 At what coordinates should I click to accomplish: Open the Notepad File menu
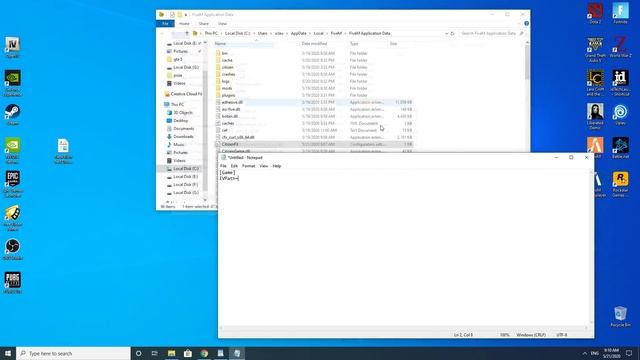[223, 166]
